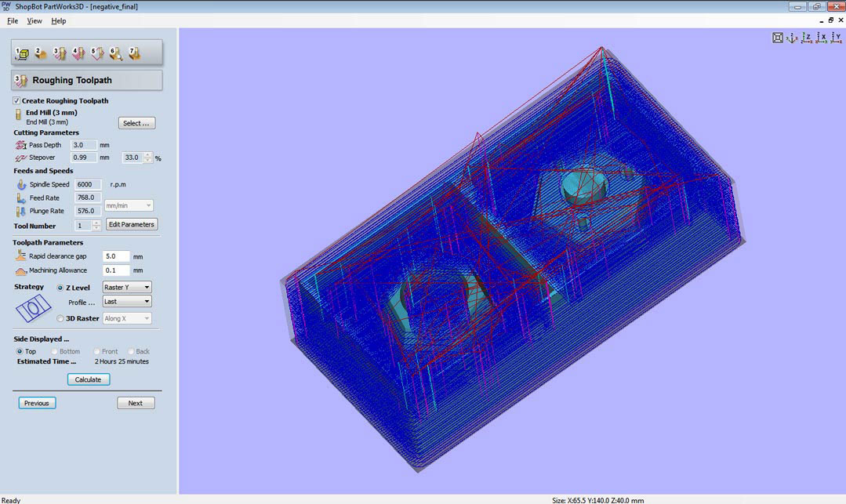Click the strategy preview diagram
The image size is (846, 504).
click(33, 309)
